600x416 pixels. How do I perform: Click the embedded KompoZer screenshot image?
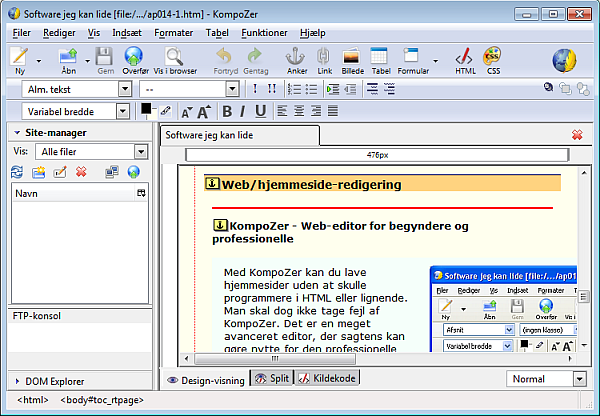503,308
